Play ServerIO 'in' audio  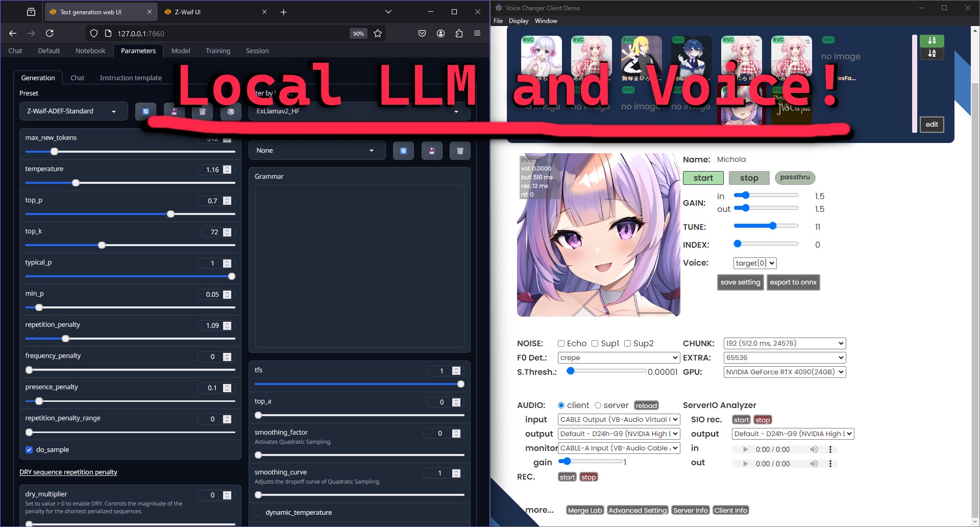(x=746, y=449)
